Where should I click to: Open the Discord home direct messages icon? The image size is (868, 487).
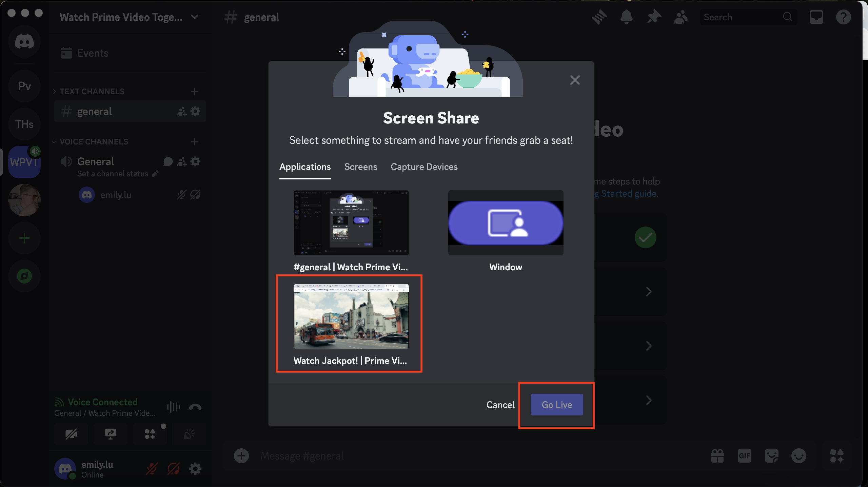(x=24, y=42)
